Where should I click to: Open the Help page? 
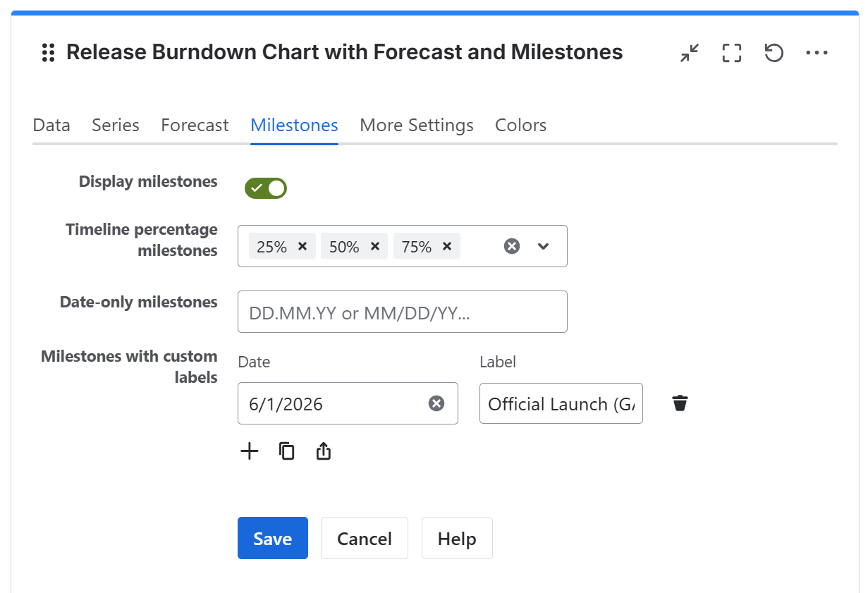tap(457, 538)
